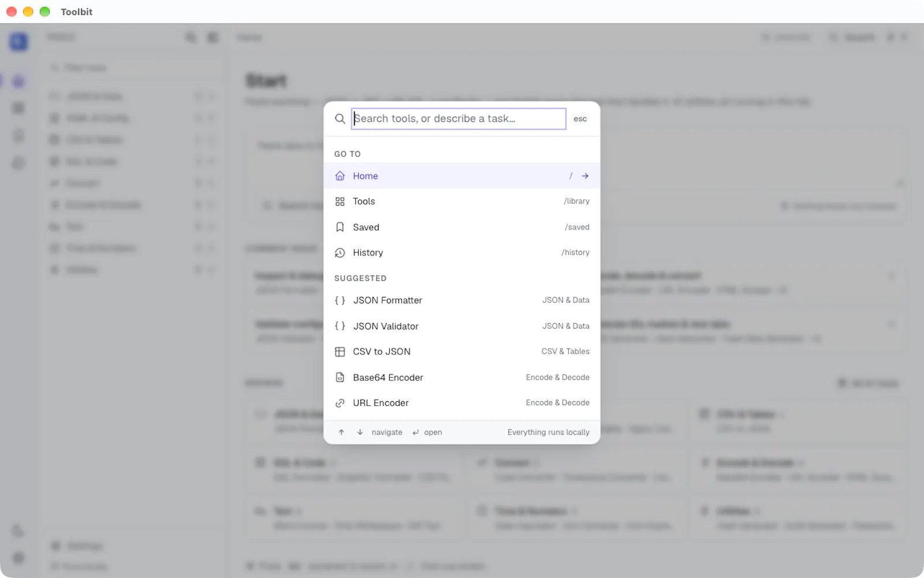Select the Home label under GO TO
The height and width of the screenshot is (578, 924).
point(366,176)
